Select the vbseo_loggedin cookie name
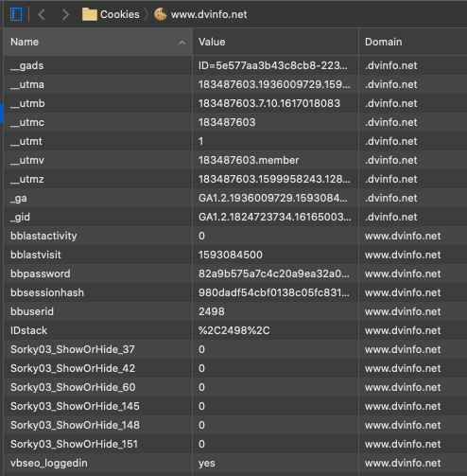Screen dimensions: 467x476 pos(49,463)
